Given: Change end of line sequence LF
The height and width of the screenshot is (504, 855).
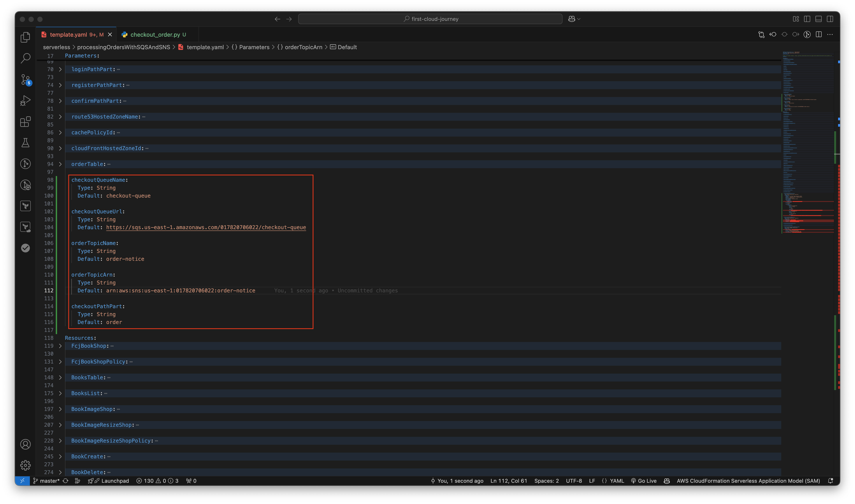Looking at the screenshot, I should (x=592, y=481).
